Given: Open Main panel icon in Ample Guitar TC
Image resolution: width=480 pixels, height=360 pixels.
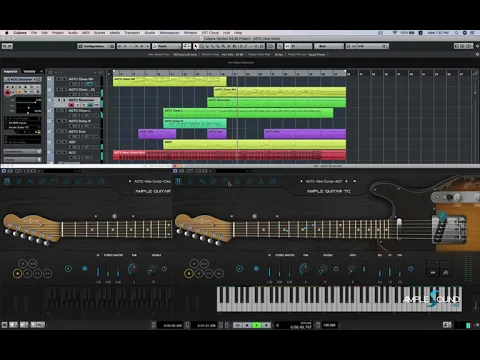Looking at the screenshot, I should [x=179, y=181].
